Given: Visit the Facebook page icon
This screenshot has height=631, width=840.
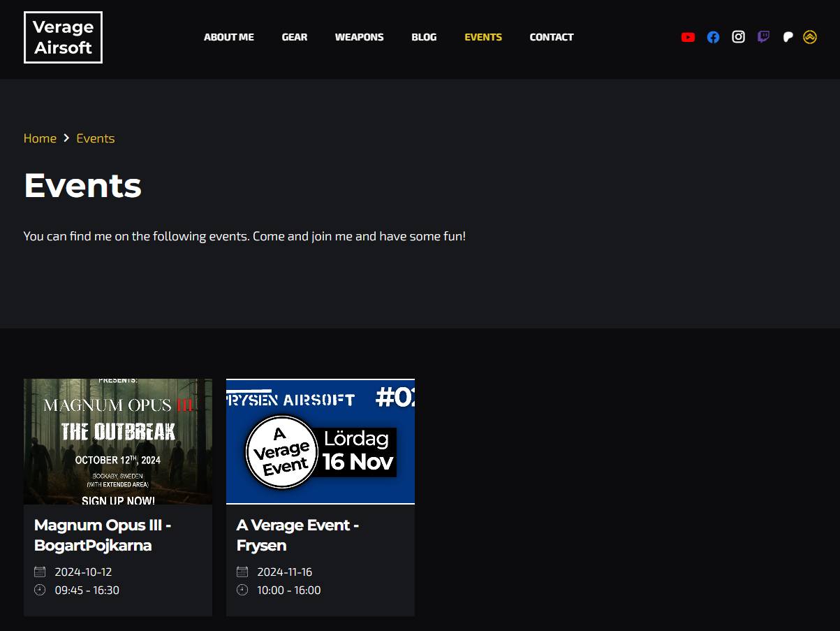Looking at the screenshot, I should coord(713,37).
